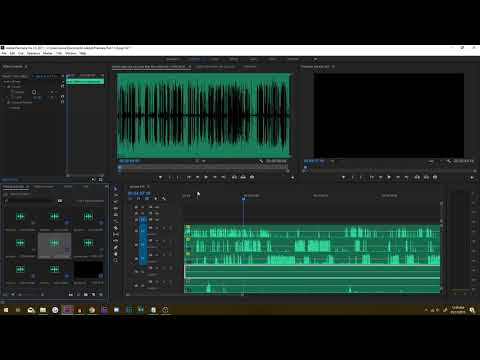This screenshot has width=480, height=360.
Task: Toggle Snap in the timeline
Action: [x=139, y=199]
